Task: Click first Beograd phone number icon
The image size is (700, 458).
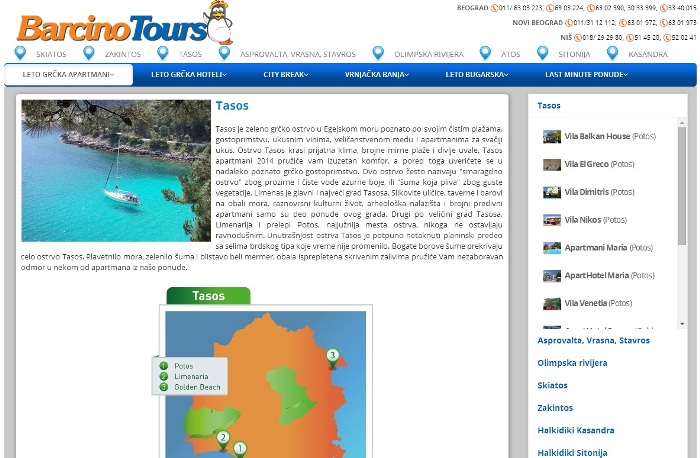Action: pyautogui.click(x=494, y=8)
